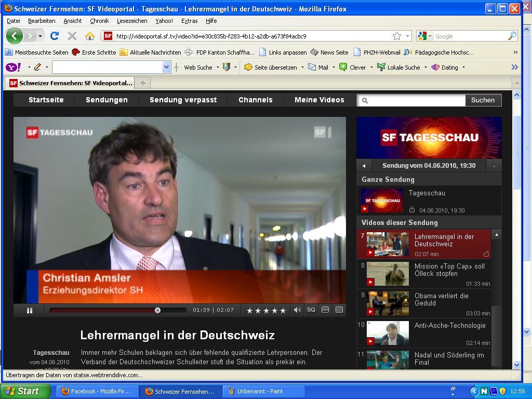Viewport: 532px width, 399px height.
Task: Open the Lesezeichen menu
Action: 131,21
